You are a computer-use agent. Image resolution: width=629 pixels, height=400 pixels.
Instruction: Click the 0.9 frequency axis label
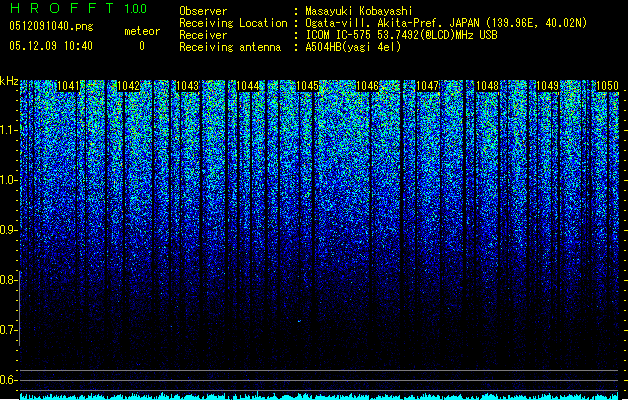[x=9, y=230]
